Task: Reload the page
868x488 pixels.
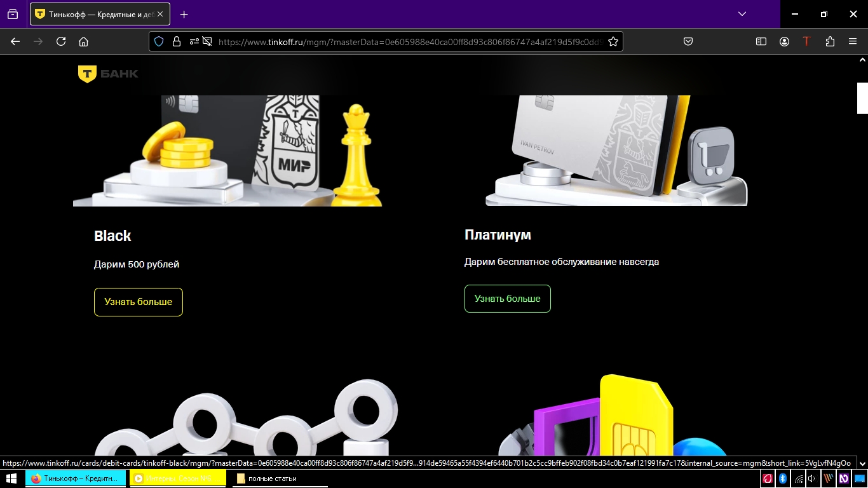Action: click(x=61, y=41)
